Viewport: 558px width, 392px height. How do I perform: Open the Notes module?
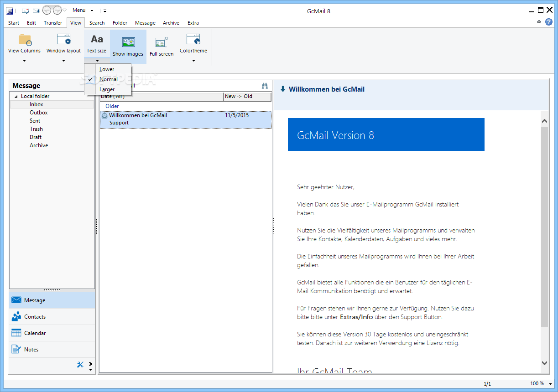[52, 350]
